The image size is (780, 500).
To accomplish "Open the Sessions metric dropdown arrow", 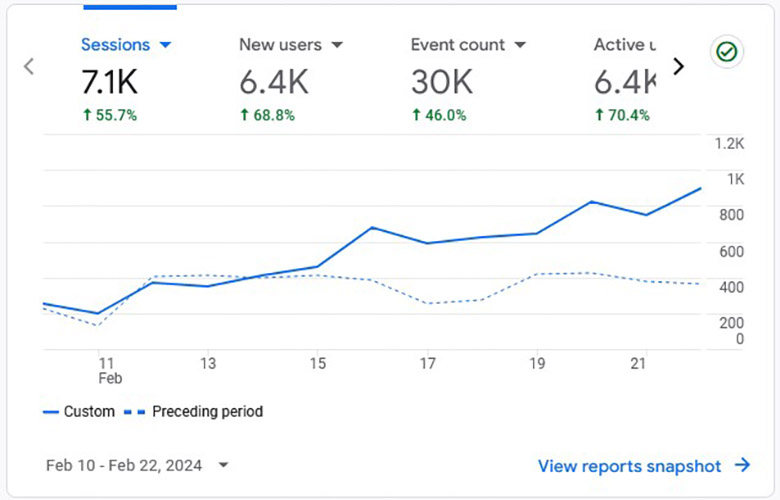I will [166, 45].
